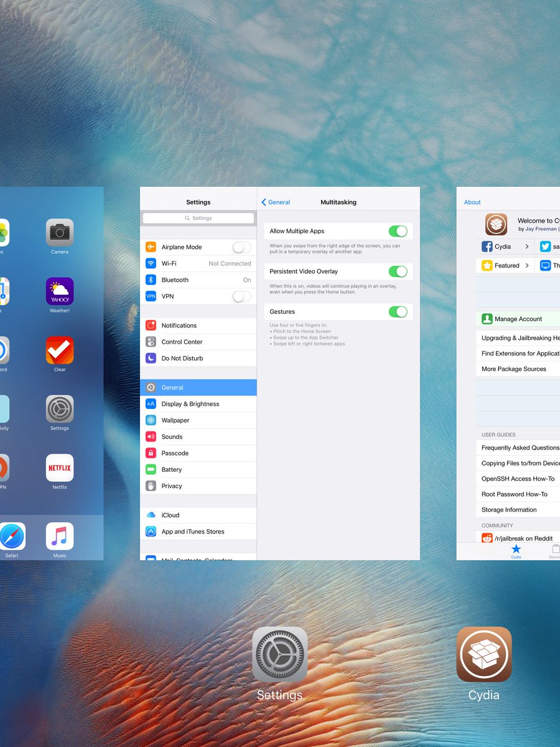Screen dimensions: 560x747
Task: Open Root Password How-To
Action: pyautogui.click(x=518, y=494)
